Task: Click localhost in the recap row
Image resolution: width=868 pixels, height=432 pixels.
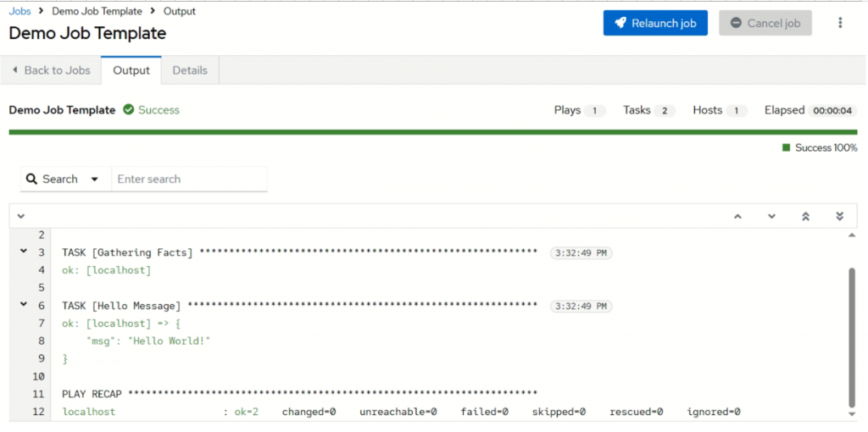Action: (x=88, y=412)
